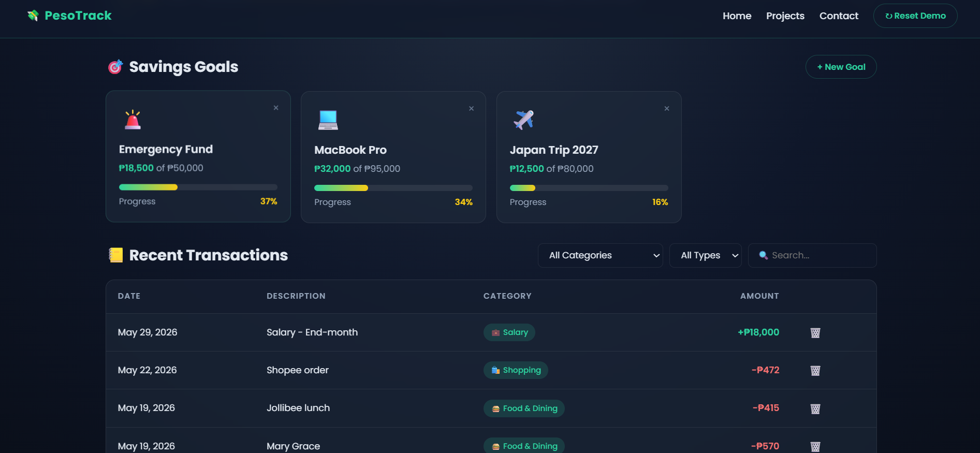
Task: Click the Savings Goals target icon
Action: pyautogui.click(x=115, y=67)
